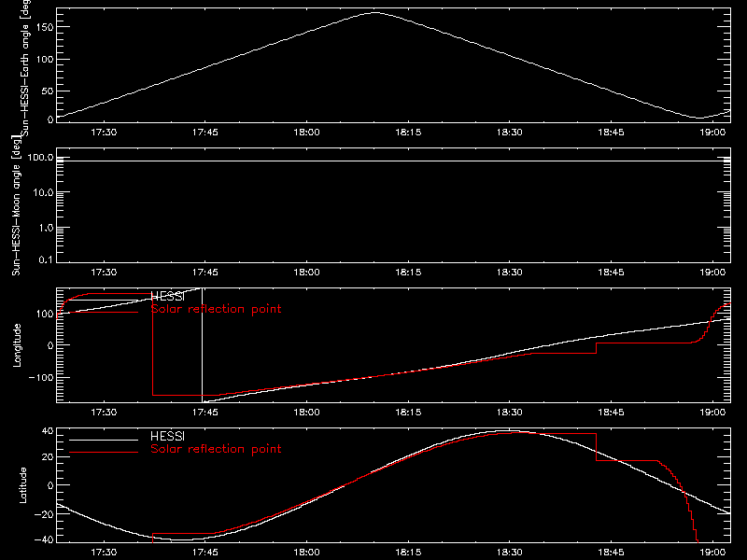Screen dimensions: 747x560
Task: Click red Solar reflection point label in Longitude plot
Action: point(216,309)
